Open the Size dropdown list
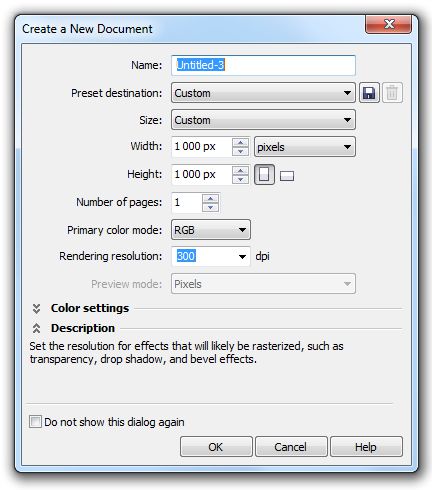Screen dimensions: 432x490 pos(263,120)
